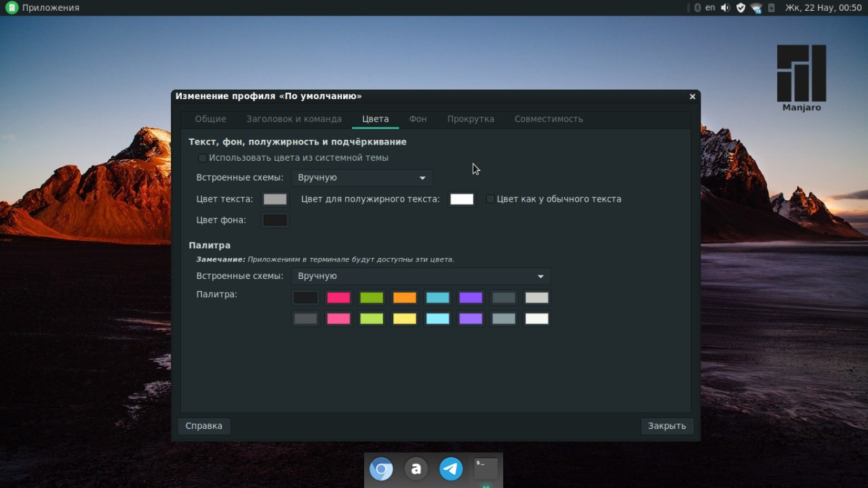This screenshot has height=488, width=868.
Task: Click the clock showing 00:50 in panel
Action: pyautogui.click(x=823, y=7)
